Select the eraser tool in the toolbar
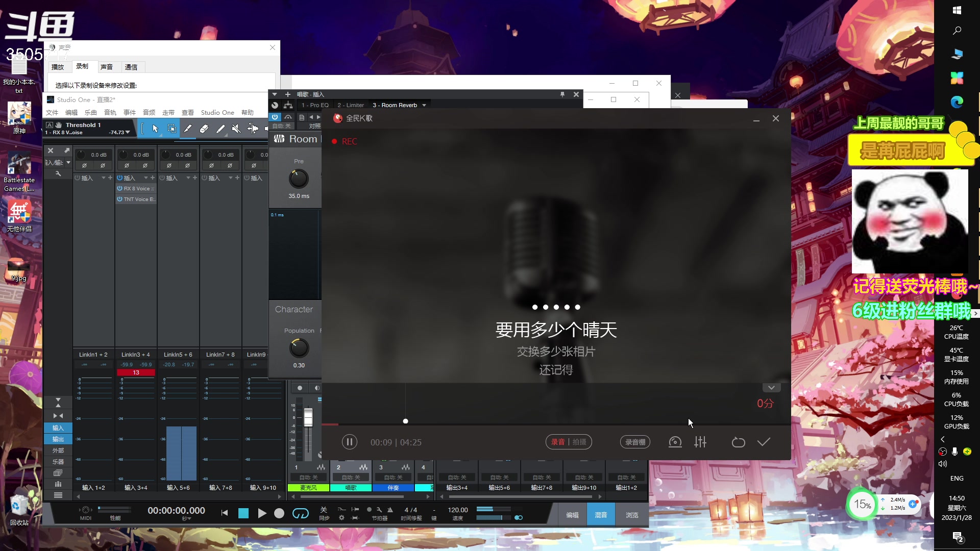The image size is (980, 551). pos(203,129)
